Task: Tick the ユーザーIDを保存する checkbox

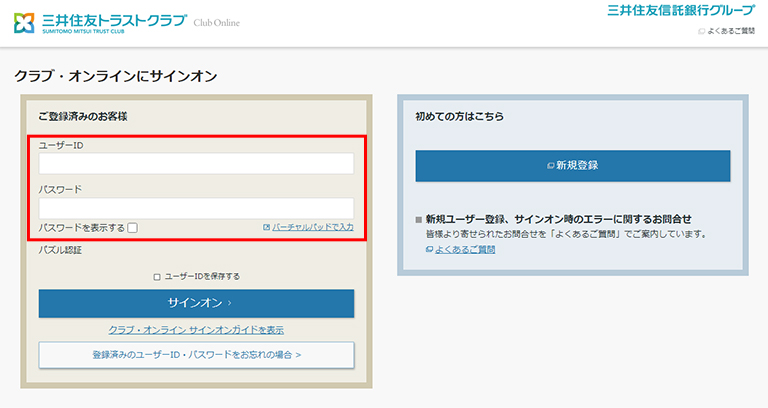Action: click(x=156, y=276)
